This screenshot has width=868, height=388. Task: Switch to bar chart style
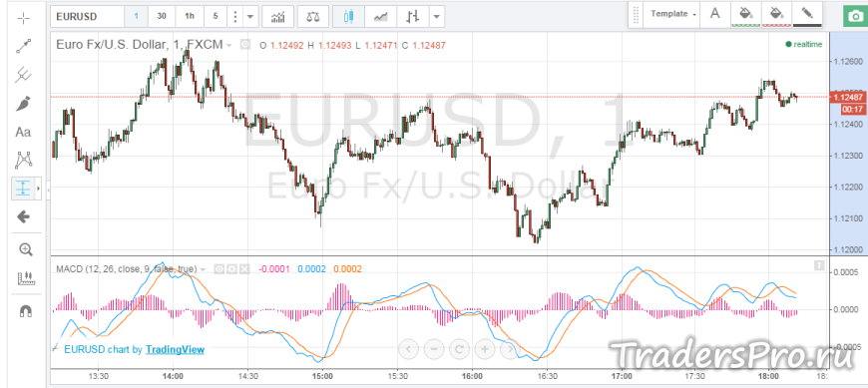(412, 17)
